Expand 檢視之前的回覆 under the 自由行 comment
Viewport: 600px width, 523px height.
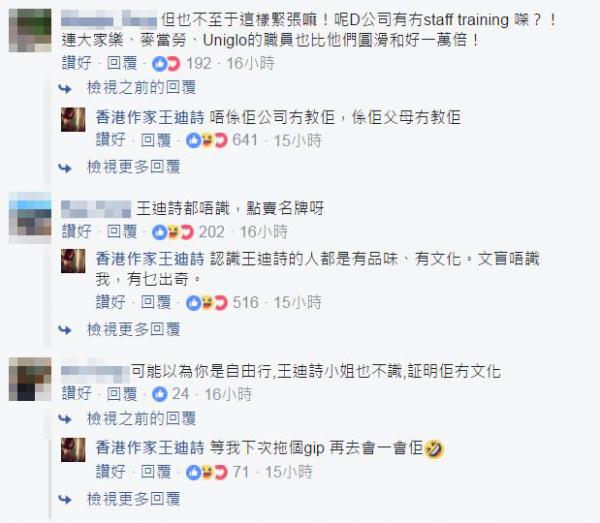coord(142,419)
